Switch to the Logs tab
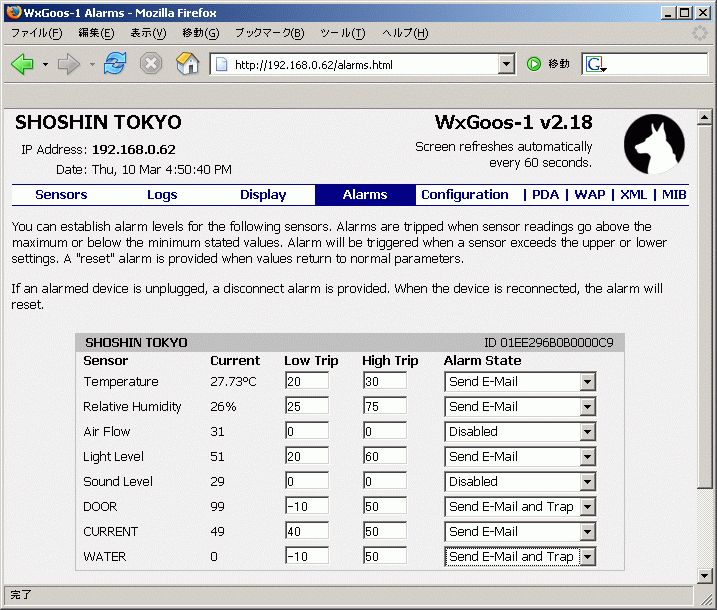The height and width of the screenshot is (610, 717). point(162,195)
